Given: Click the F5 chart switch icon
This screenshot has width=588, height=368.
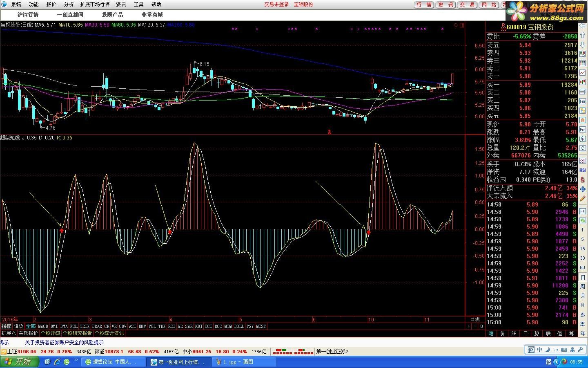Looking at the screenshot, I should point(583,211).
